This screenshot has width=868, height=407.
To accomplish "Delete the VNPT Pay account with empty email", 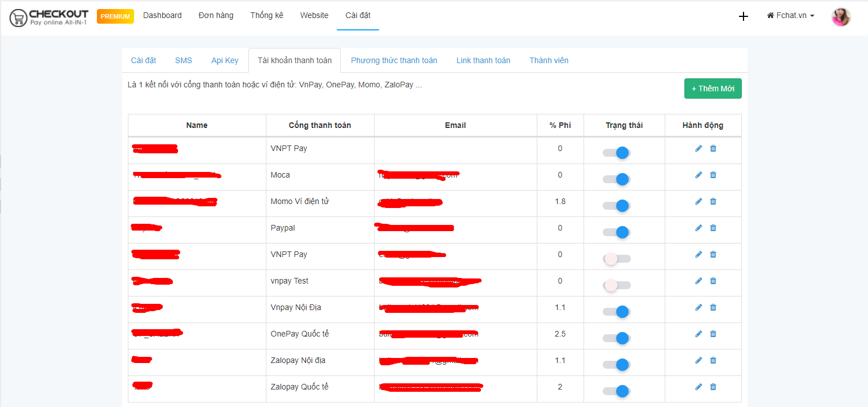I will [x=713, y=148].
